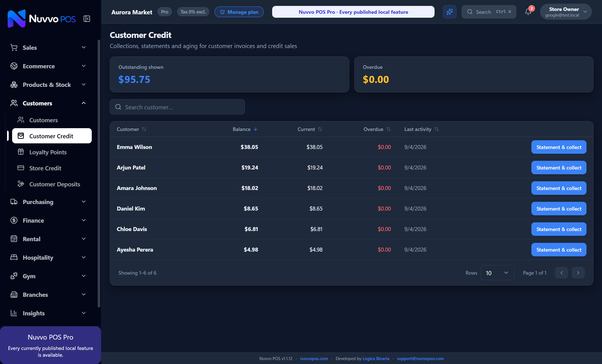The width and height of the screenshot is (602, 364).
Task: Click the Customer Deposits hand-coins icon
Action: pos(21,184)
